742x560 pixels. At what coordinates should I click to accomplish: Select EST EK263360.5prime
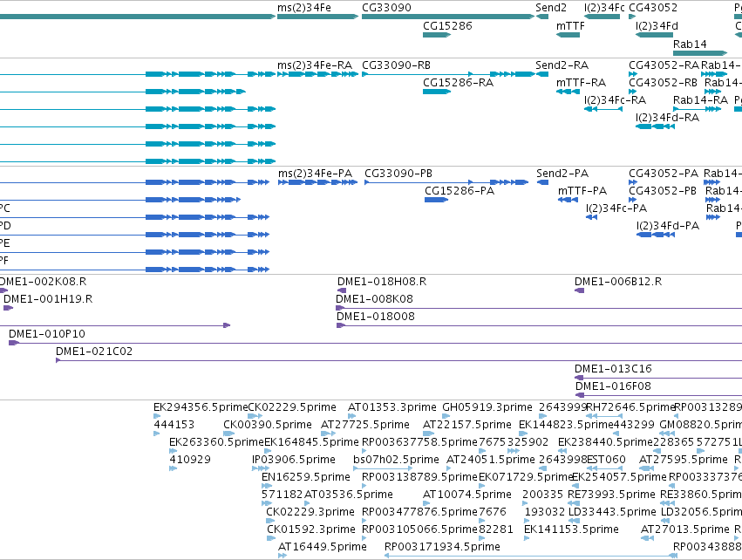pyautogui.click(x=174, y=451)
